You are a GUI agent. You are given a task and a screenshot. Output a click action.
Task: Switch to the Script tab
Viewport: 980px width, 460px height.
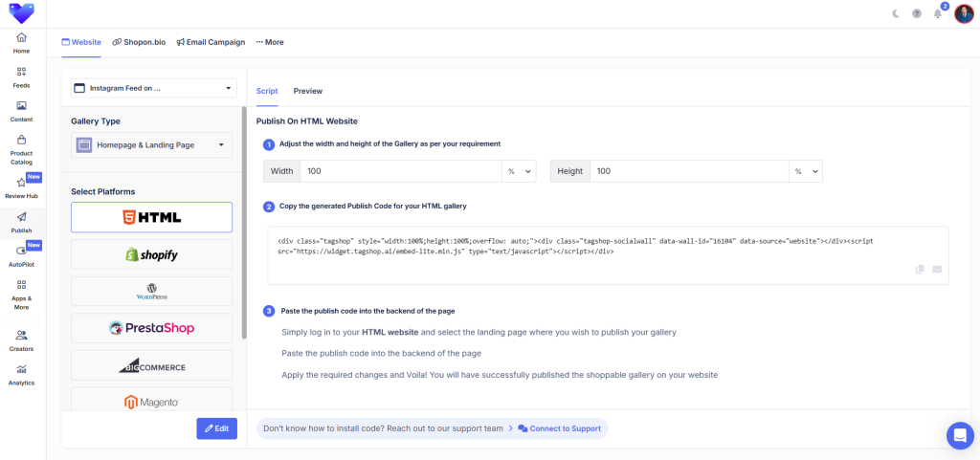(267, 91)
